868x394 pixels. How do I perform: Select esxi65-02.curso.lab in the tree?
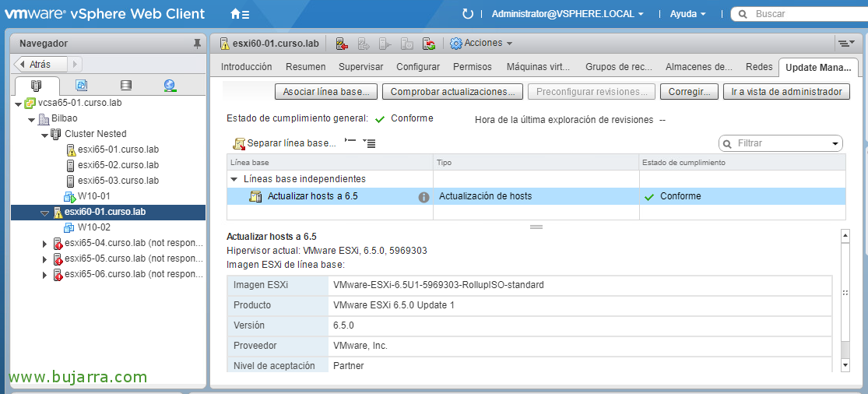118,165
